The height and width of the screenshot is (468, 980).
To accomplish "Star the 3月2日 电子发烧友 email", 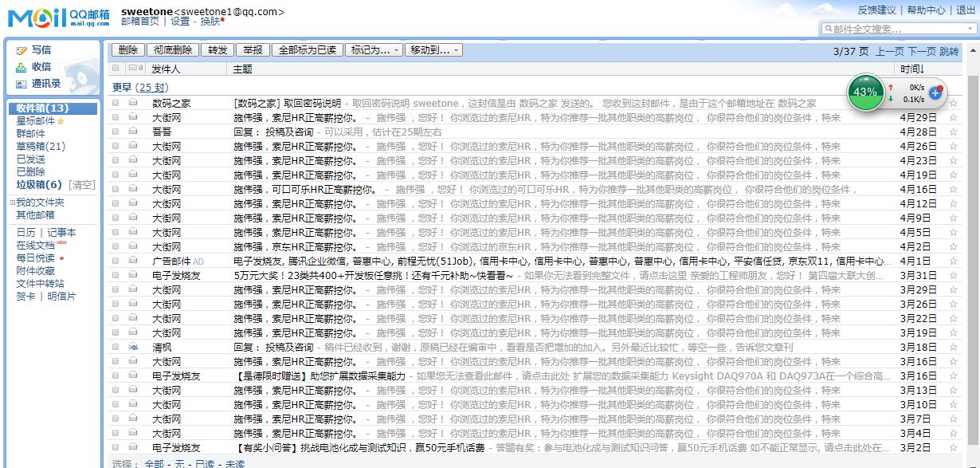I will pos(953,447).
